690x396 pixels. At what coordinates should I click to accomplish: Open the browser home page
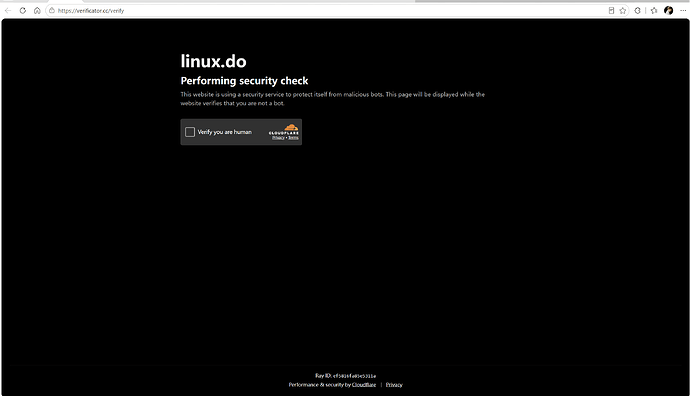click(x=37, y=11)
